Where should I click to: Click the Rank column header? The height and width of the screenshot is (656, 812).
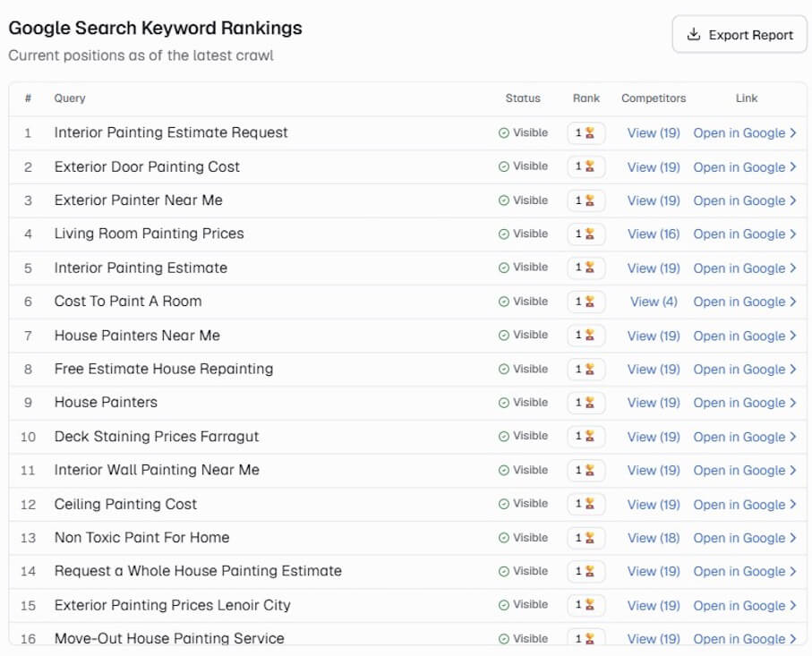pyautogui.click(x=586, y=98)
